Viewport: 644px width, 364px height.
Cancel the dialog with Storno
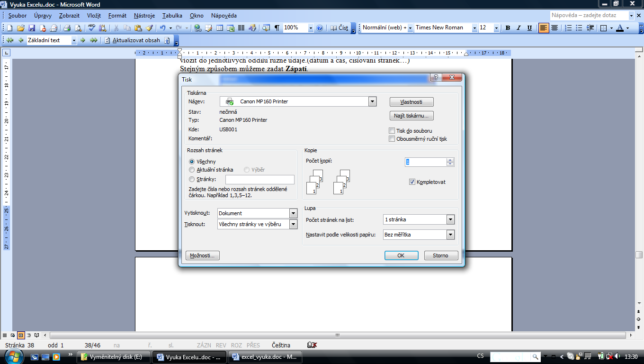(441, 255)
